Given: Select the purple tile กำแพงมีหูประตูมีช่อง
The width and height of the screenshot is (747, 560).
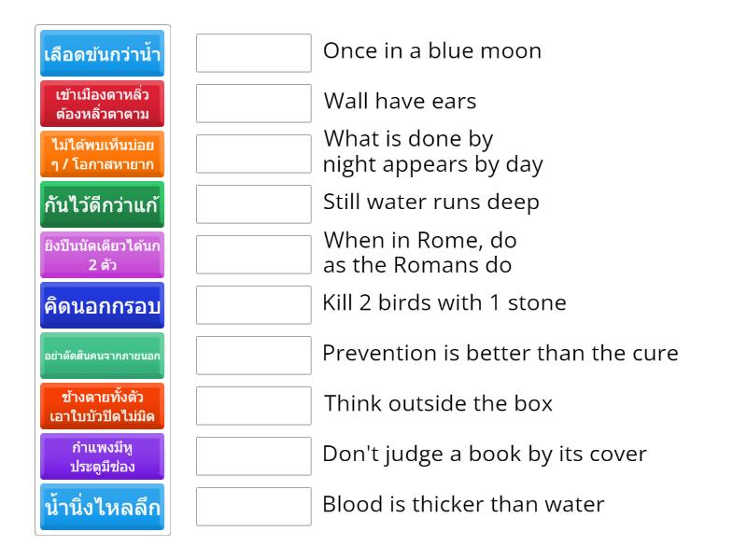Looking at the screenshot, I should coord(103,455).
